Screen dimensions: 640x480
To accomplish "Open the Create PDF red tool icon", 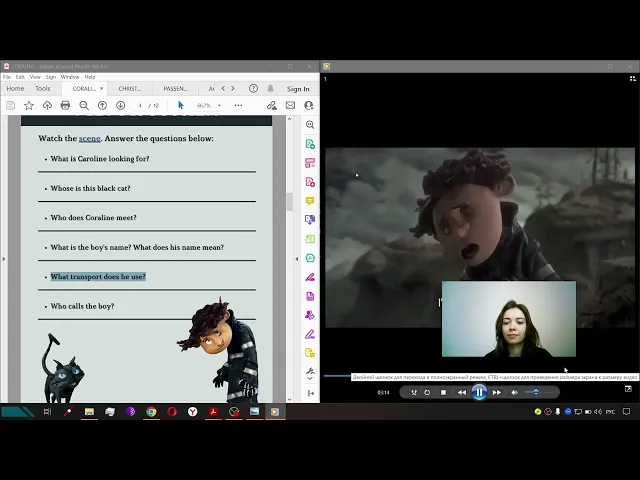I will pyautogui.click(x=310, y=182).
